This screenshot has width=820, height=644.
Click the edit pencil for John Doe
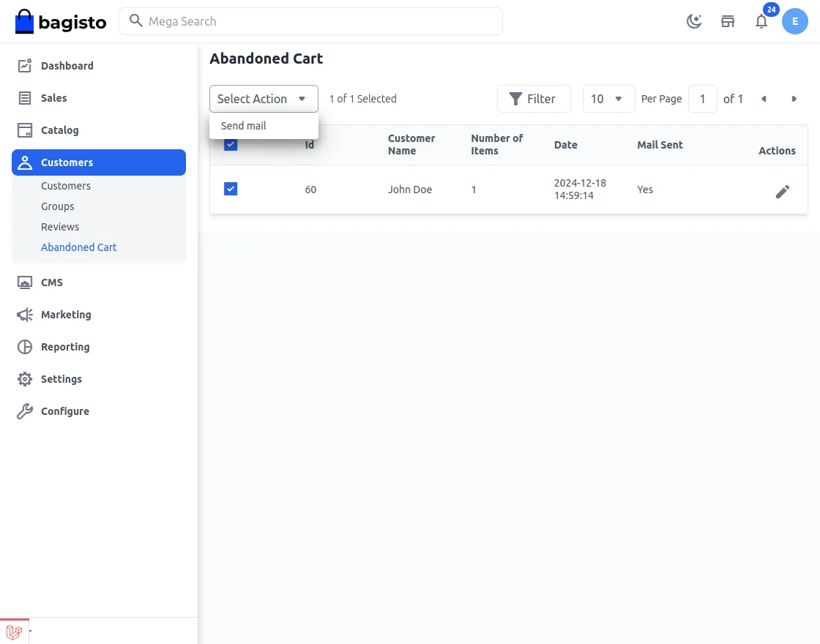tap(783, 192)
